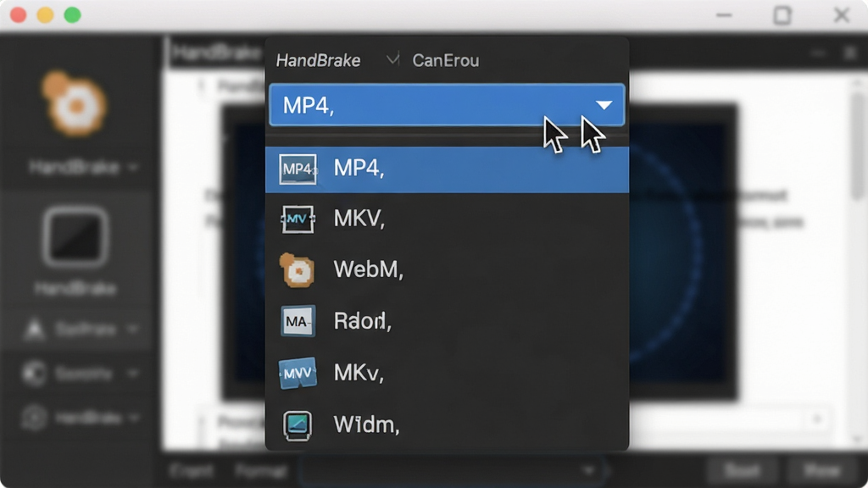Click the CanErou label in popup header
The width and height of the screenshot is (868, 488).
446,60
